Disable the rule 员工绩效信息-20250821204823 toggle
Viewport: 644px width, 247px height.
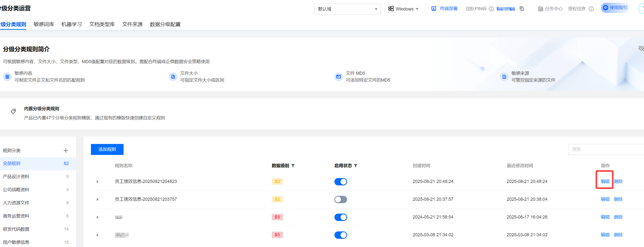pos(341,181)
